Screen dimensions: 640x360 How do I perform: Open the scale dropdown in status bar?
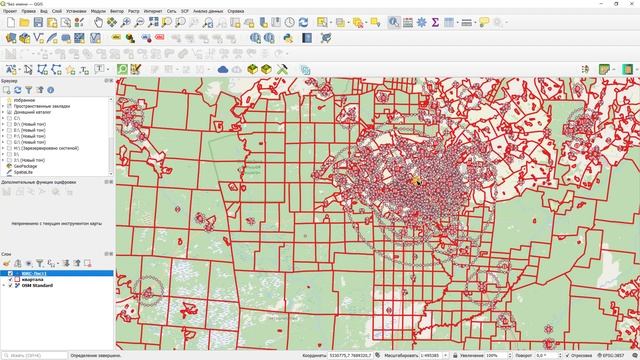coord(445,356)
